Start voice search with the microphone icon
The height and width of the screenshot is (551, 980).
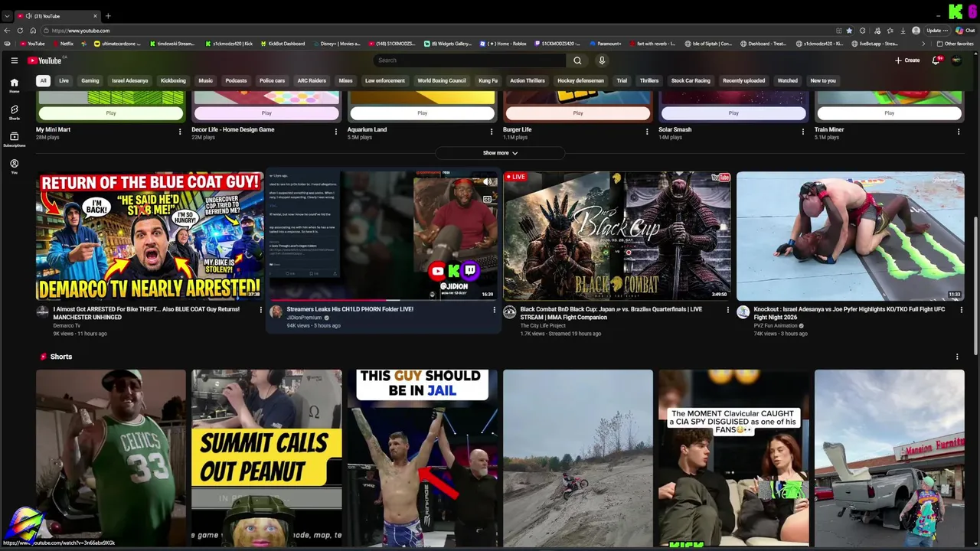602,60
